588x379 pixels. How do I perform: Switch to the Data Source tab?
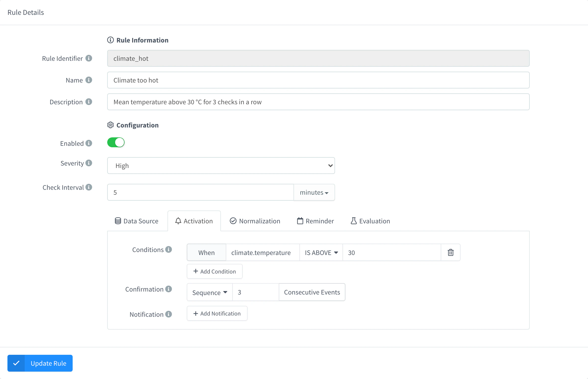tap(137, 221)
